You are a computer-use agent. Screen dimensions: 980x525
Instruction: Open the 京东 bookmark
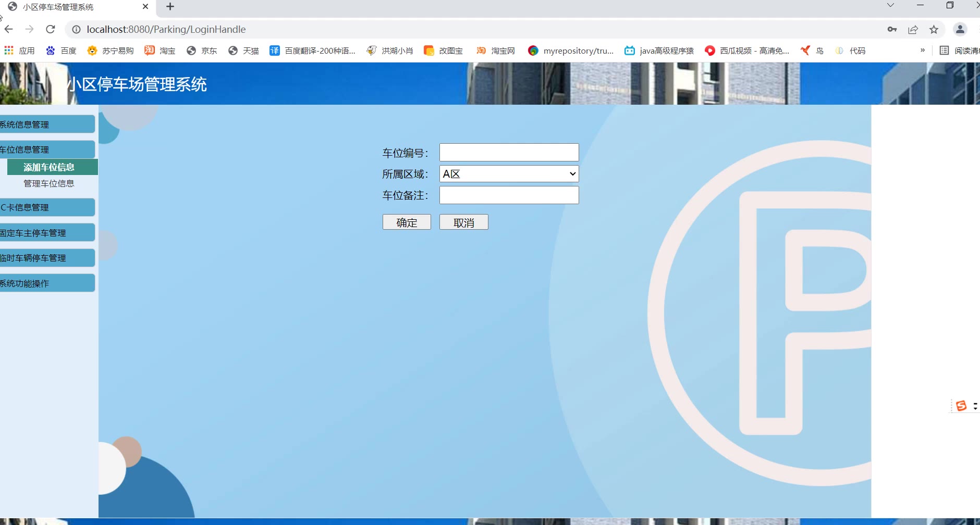point(202,51)
